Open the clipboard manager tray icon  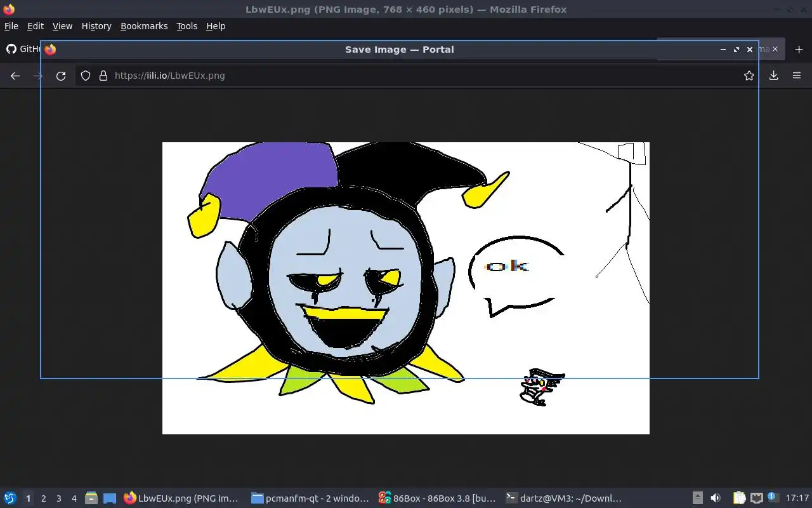click(x=739, y=498)
